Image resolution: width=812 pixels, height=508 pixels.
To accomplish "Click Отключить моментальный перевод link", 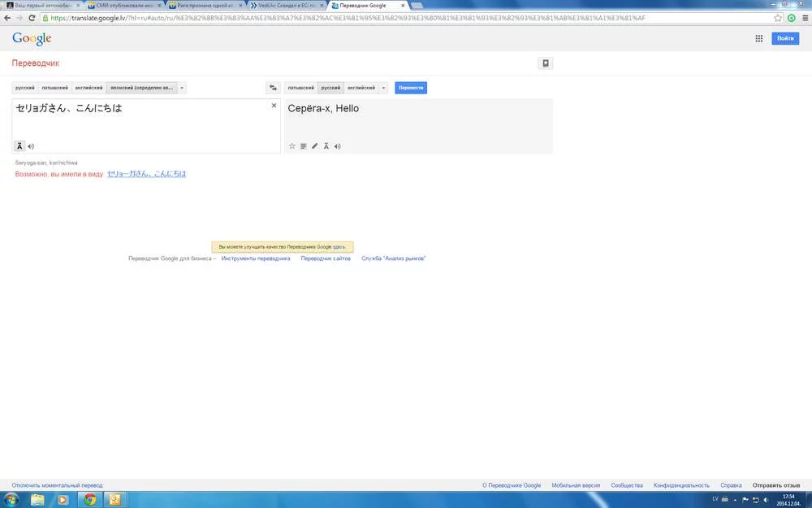I will [58, 486].
